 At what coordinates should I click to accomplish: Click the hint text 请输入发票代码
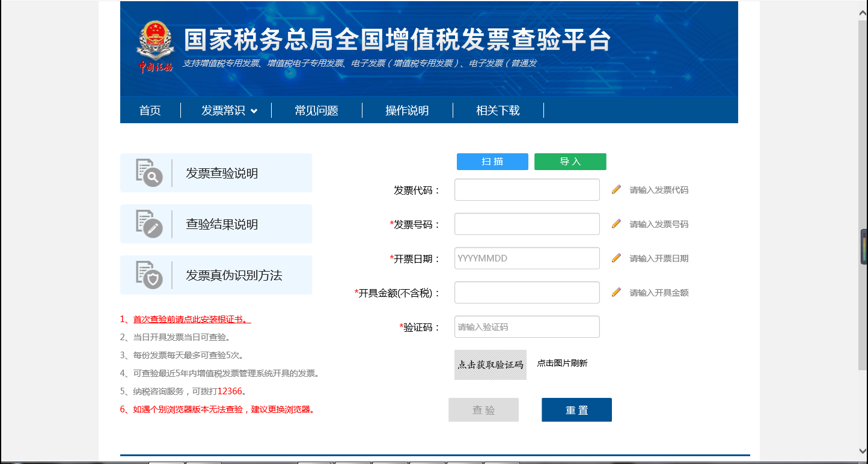[x=659, y=190]
